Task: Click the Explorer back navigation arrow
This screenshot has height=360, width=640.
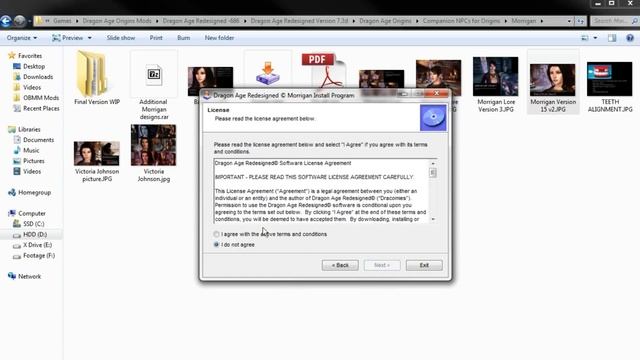Action: coord(6,20)
